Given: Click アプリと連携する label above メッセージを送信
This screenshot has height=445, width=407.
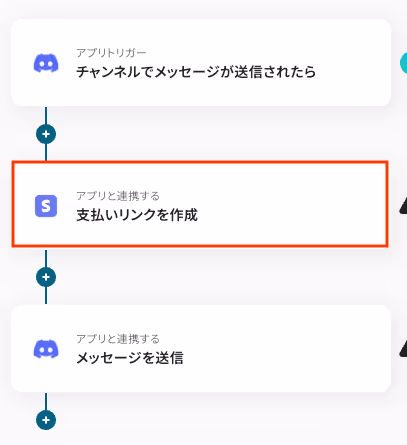Looking at the screenshot, I should click(x=118, y=339).
